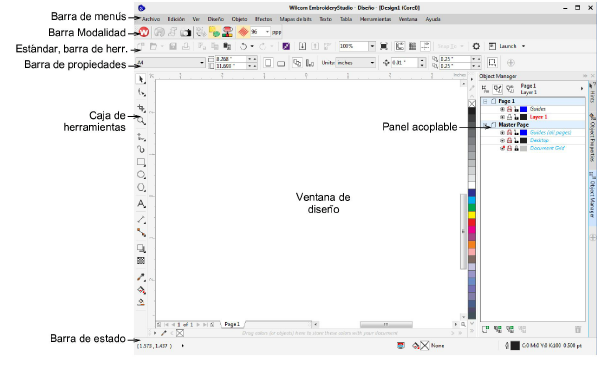The height and width of the screenshot is (368, 597).
Task: Collapse the Page 1 tree node
Action: [x=485, y=101]
